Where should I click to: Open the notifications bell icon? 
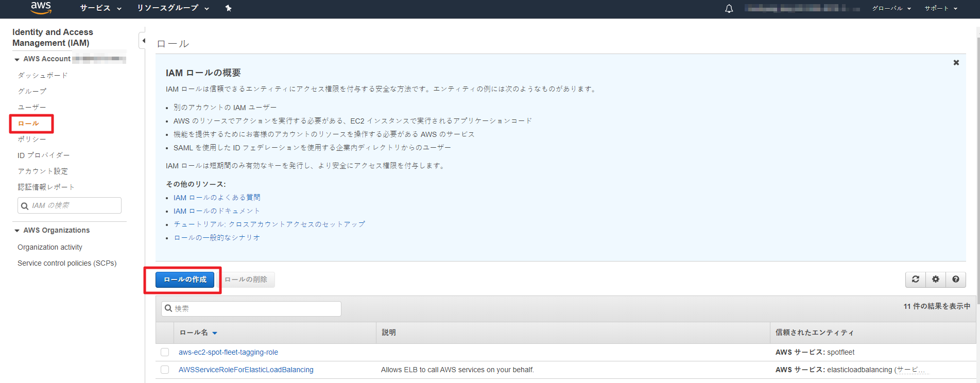pyautogui.click(x=729, y=9)
